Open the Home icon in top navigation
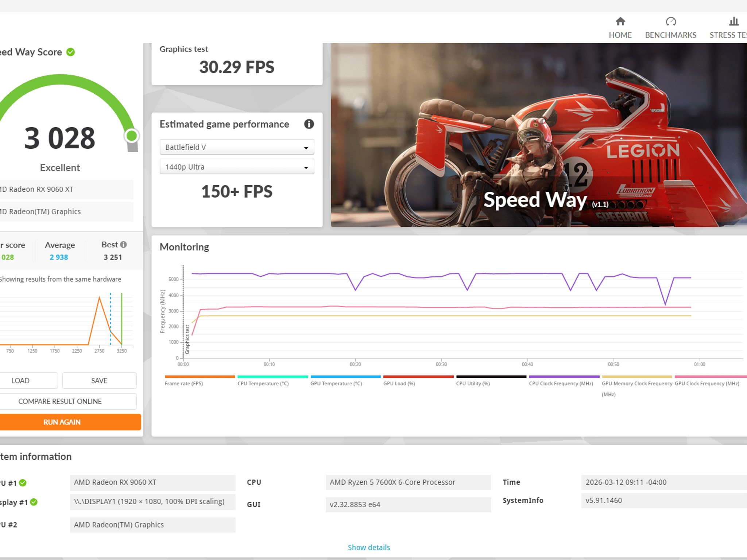The height and width of the screenshot is (560, 747). [620, 22]
